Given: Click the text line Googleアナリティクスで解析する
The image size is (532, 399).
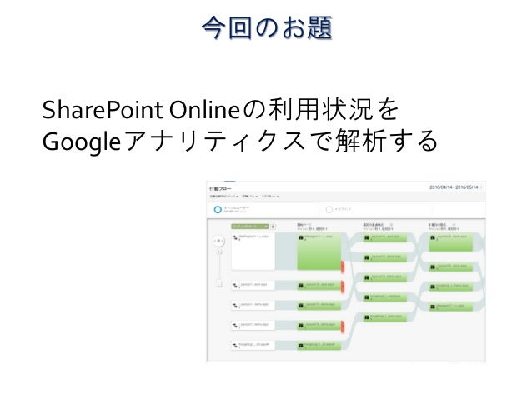Looking at the screenshot, I should (x=240, y=141).
